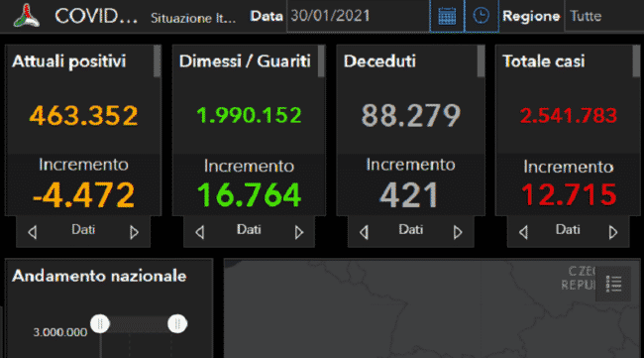Click the Andamento nazionale chart heading
Screen dimensions: 644x358
[x=99, y=276]
